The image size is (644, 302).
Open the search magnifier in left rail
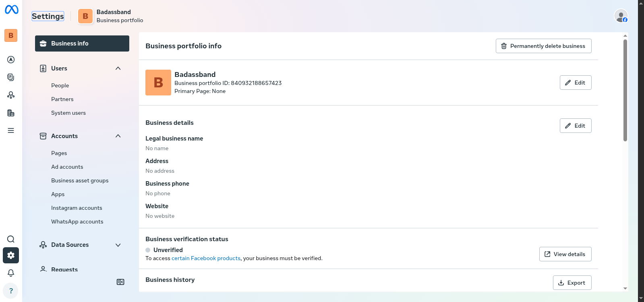(11, 239)
